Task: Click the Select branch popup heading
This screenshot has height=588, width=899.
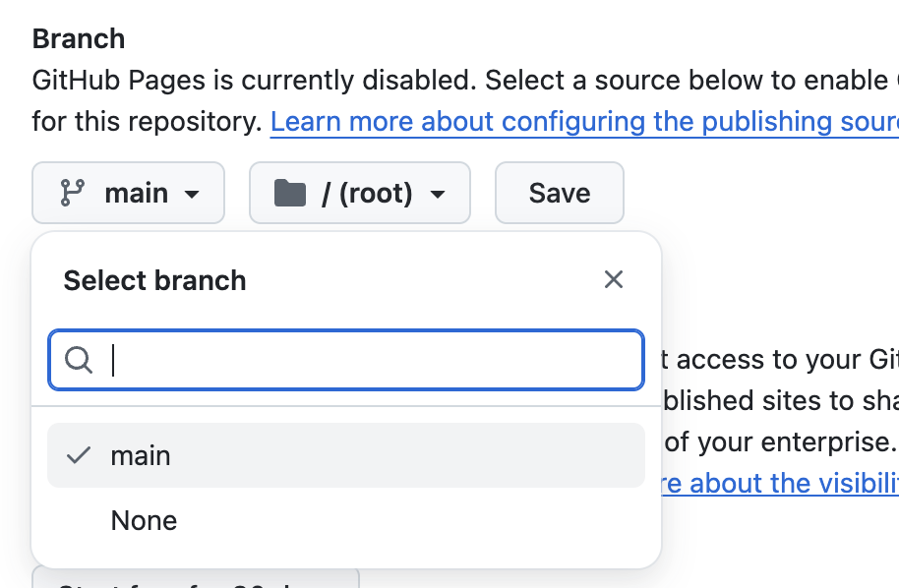Action: pos(154,280)
